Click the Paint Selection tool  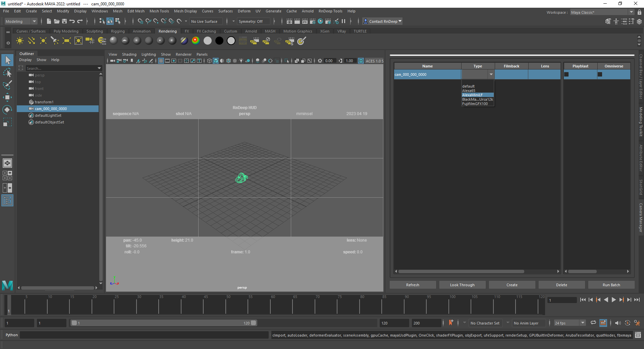click(x=7, y=85)
